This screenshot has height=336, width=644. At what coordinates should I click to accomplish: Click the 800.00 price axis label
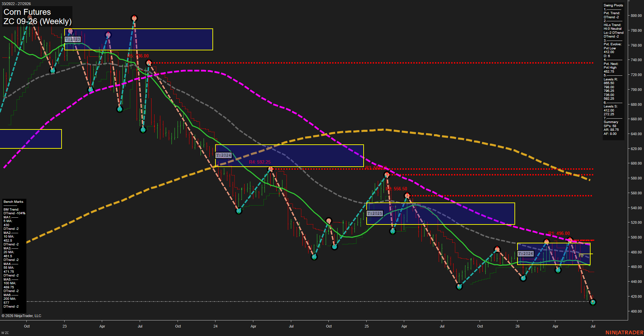click(x=636, y=16)
